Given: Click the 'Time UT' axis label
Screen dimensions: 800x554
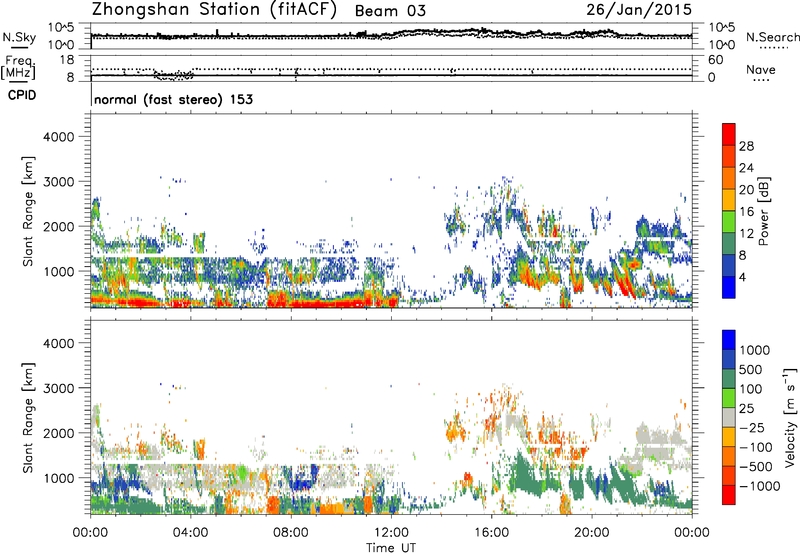Looking at the screenshot, I should 391,548.
